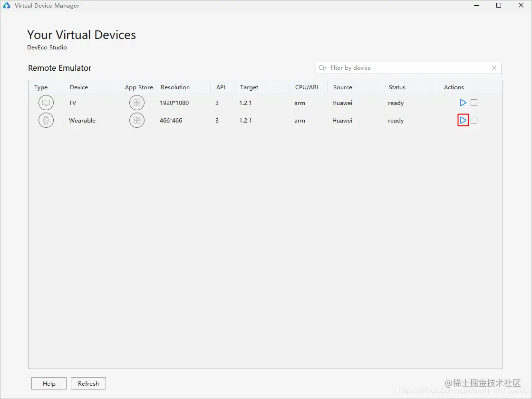Click the arm CPU cell in Wearable row
Image resolution: width=532 pixels, height=399 pixels.
click(x=300, y=121)
